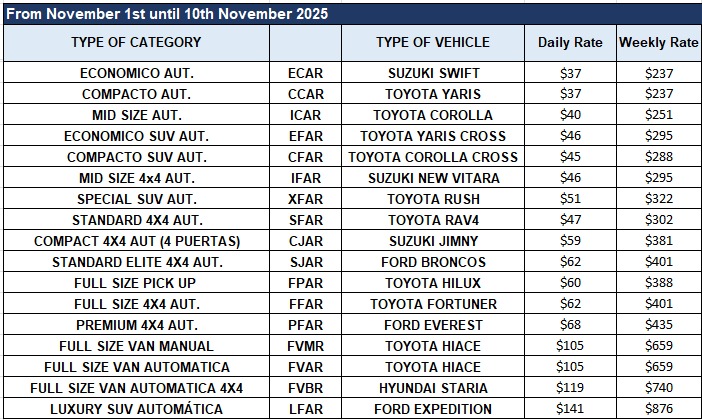Select the 'COMPACT 4X4 AUT (4 PUERTAS)' cell
The image size is (702, 420).
[137, 241]
